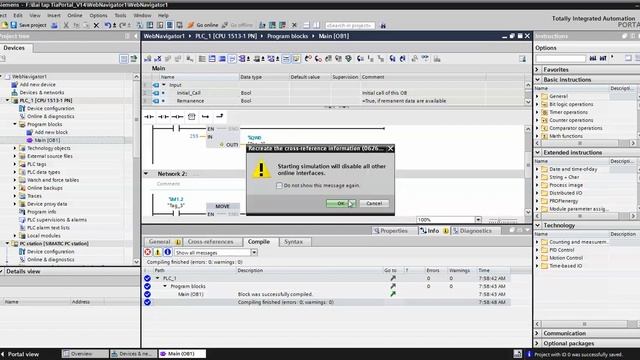Open the 'Devices & ne...' taskbar button
640x360 pixels.
coord(133,354)
